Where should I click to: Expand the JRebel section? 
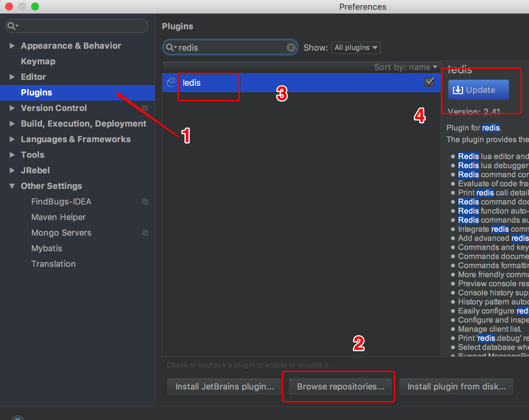point(12,170)
